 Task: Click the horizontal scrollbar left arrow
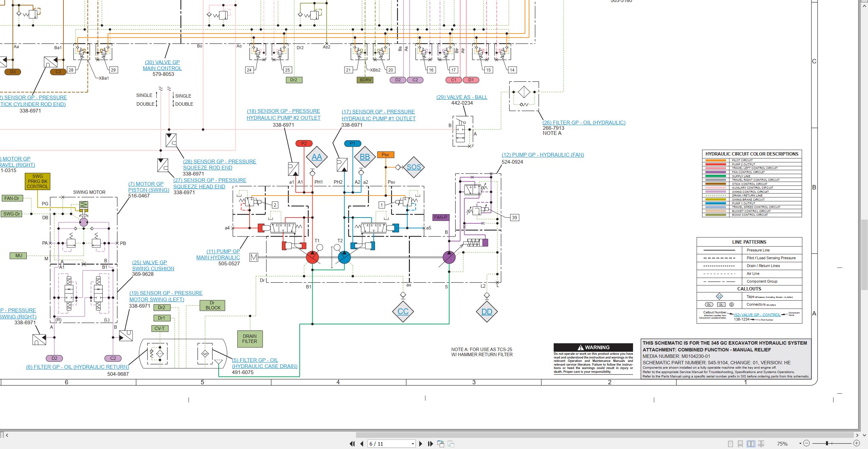pos(7,435)
